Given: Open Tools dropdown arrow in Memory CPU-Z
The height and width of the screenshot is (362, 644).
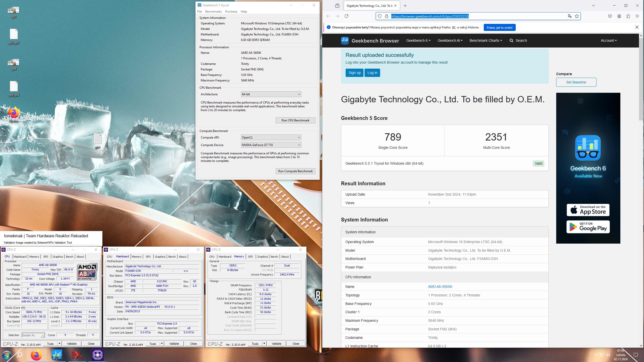Looking at the screenshot, I should point(264,344).
